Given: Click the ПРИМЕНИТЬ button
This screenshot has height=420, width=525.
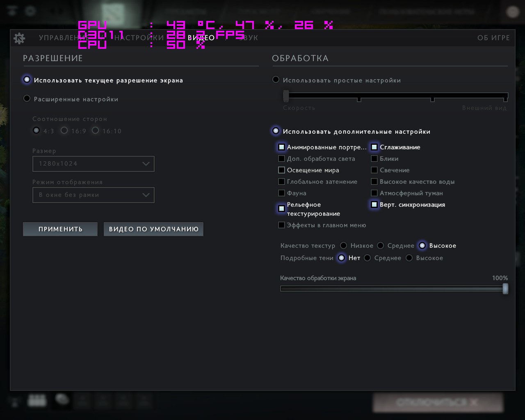Looking at the screenshot, I should click(x=60, y=229).
